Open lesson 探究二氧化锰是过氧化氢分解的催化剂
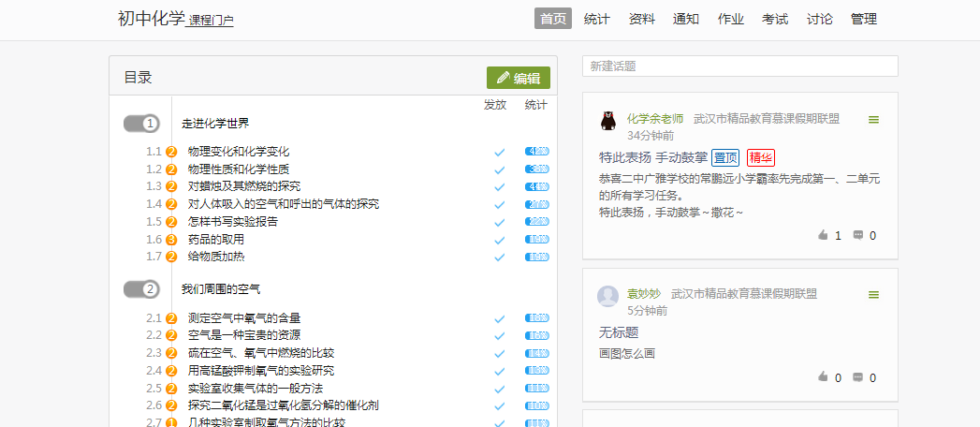 (x=283, y=405)
